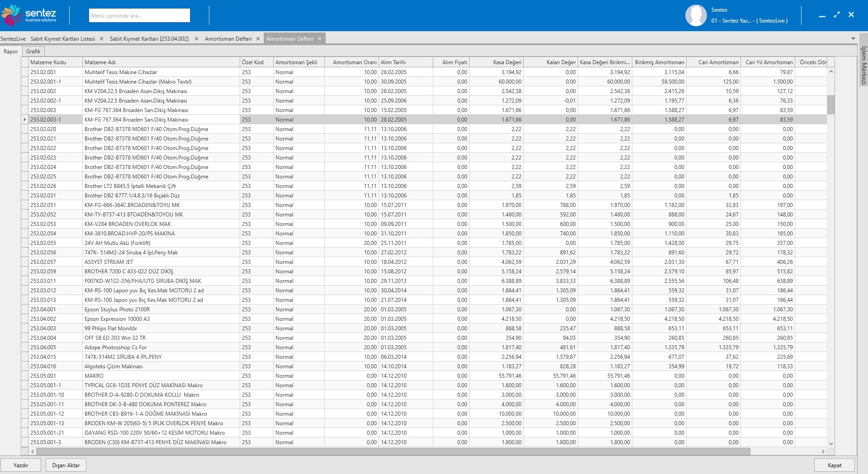Close the first Amortisman Defteri tab

(x=258, y=39)
